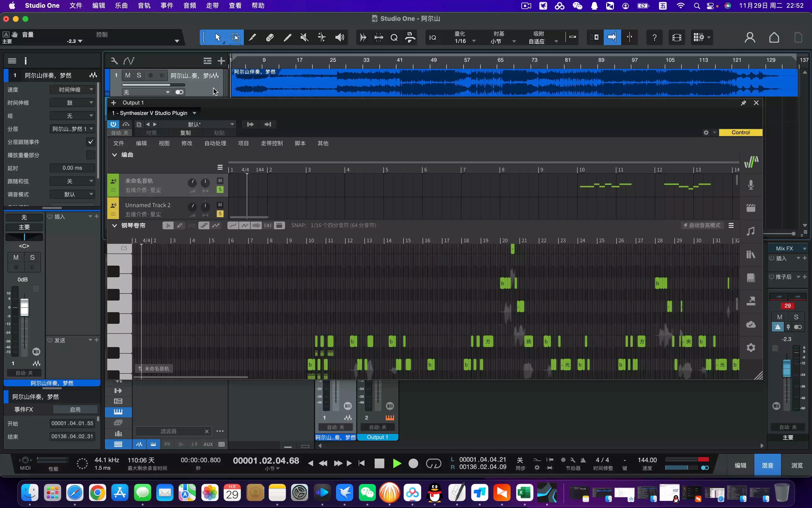Select the Listen speaker tool
The width and height of the screenshot is (812, 508).
coord(340,37)
